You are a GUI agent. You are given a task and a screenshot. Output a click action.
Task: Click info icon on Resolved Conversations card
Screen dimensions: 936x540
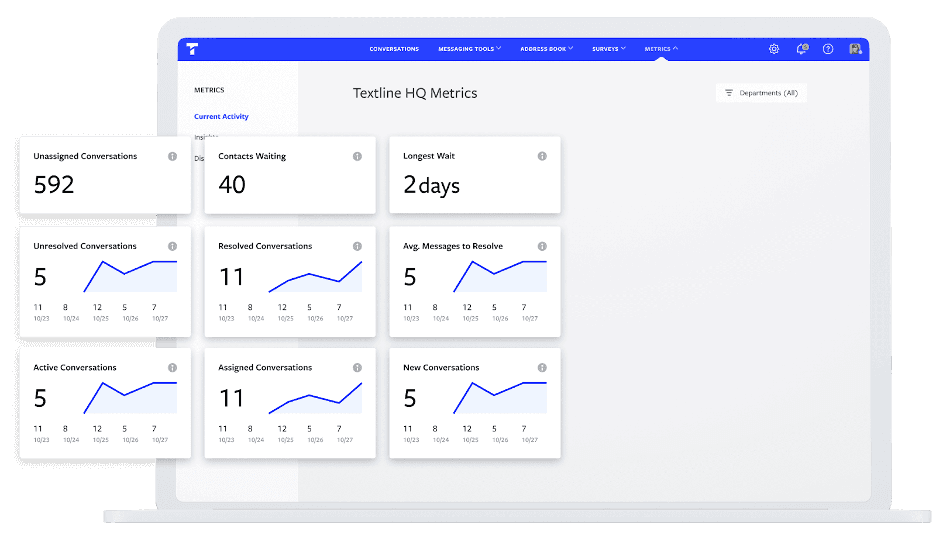[357, 246]
